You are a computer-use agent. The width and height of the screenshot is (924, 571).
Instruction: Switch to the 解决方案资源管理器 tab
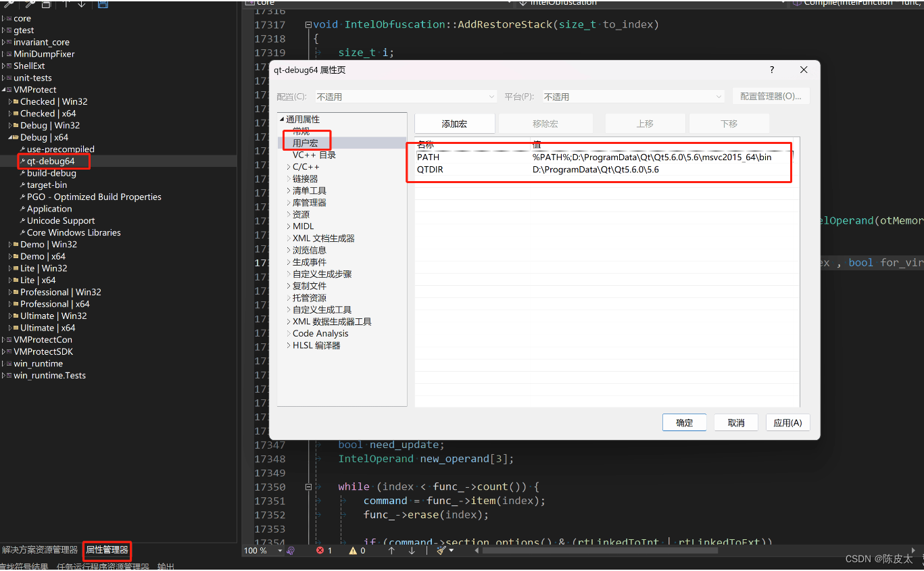(39, 549)
